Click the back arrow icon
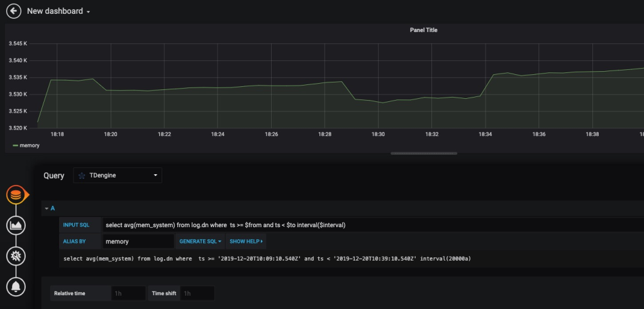This screenshot has height=309, width=644. (14, 11)
